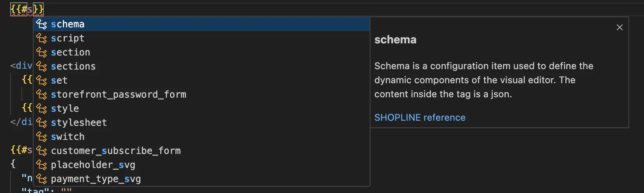Image resolution: width=644 pixels, height=193 pixels.
Task: Select the schema autocomplete suggestion
Action: (68, 24)
